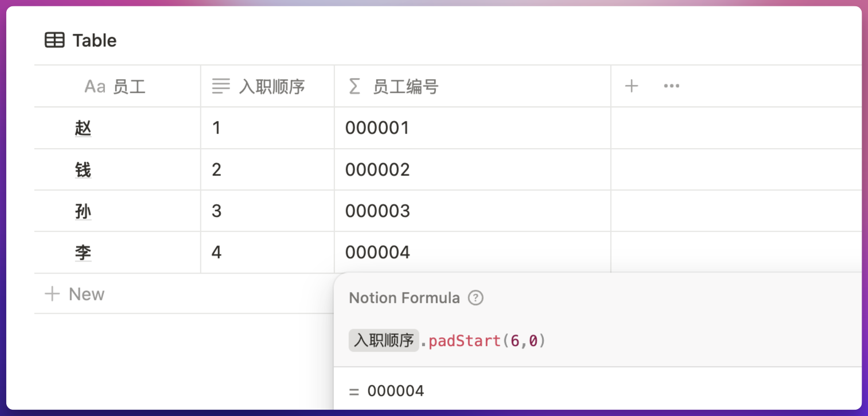Click the text-lines icon beside 入职顺序

221,87
